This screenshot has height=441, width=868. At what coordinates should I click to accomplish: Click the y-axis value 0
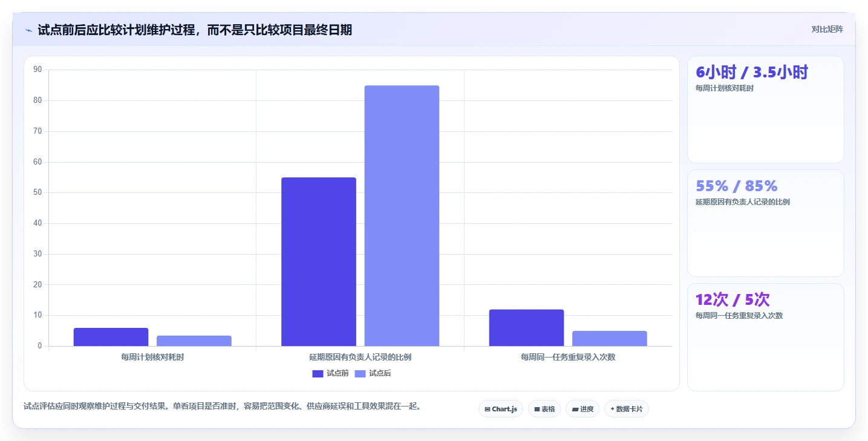[39, 346]
